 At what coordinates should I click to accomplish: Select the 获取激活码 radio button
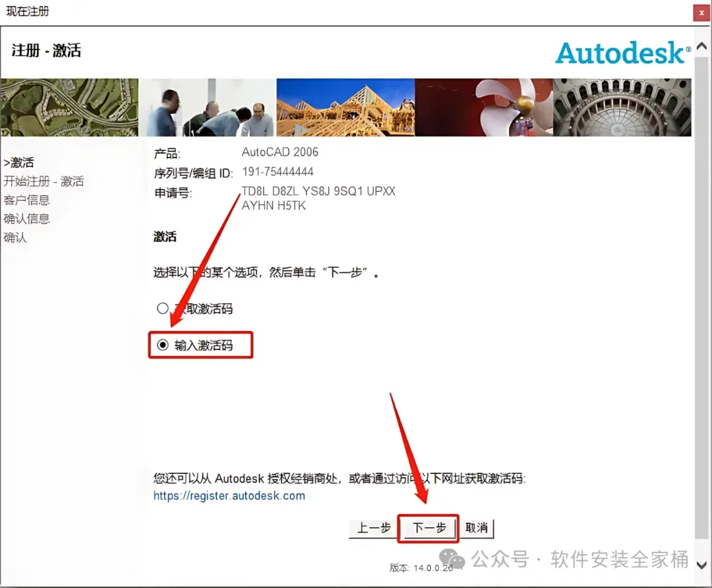point(163,309)
